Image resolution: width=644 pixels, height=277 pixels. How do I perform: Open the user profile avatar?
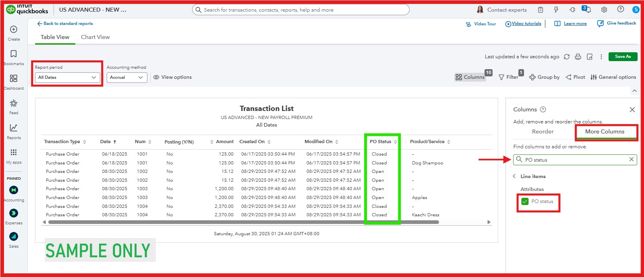point(636,10)
